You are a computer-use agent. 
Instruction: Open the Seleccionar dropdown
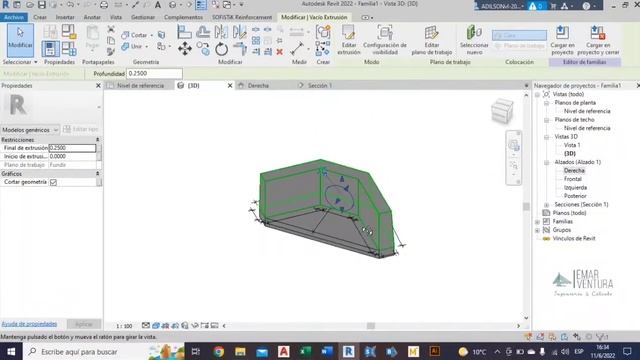[20, 62]
